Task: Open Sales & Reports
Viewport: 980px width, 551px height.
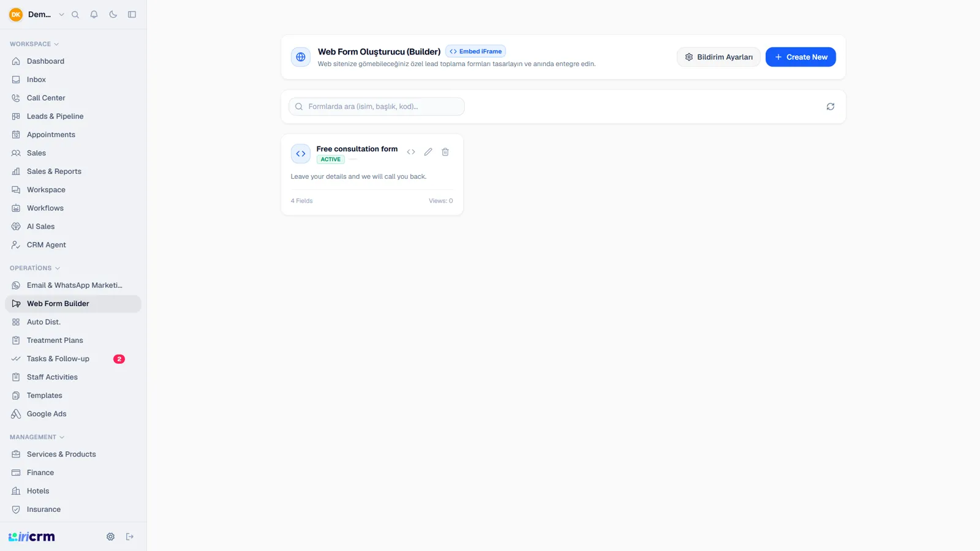Action: 73,171
